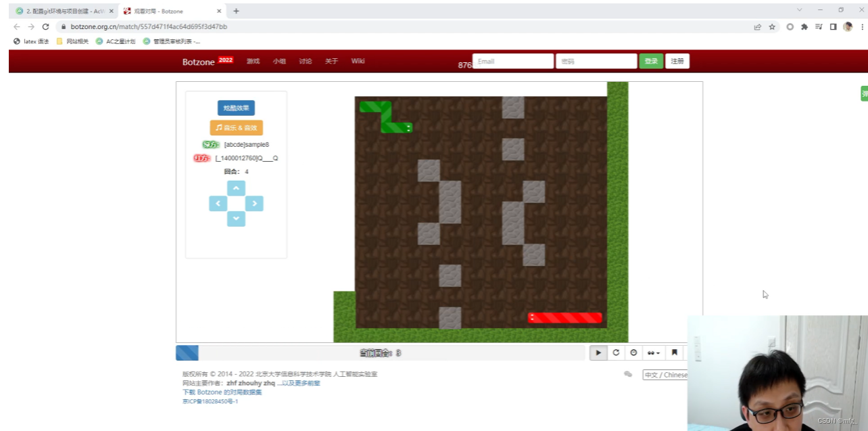
Task: Move snake up with the up arrow
Action: (236, 188)
